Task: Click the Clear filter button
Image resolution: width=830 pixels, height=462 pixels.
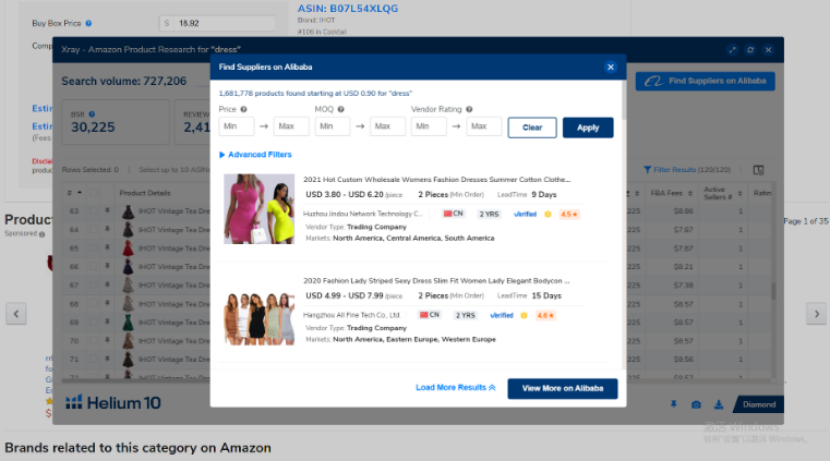Action: [532, 127]
